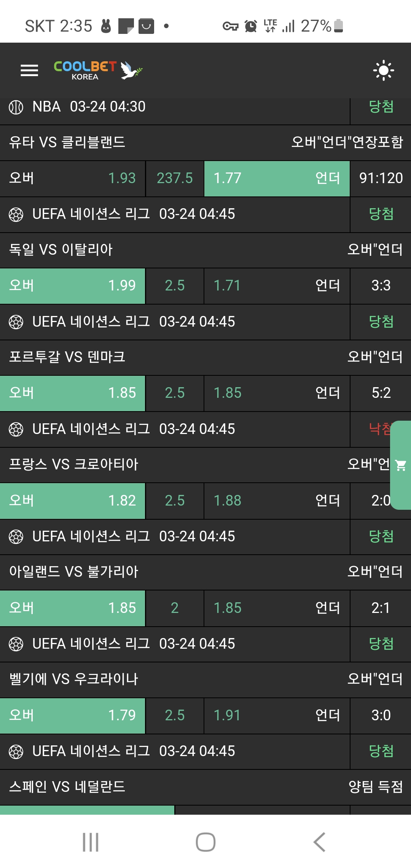This screenshot has width=411, height=868.
Task: Tap soccer ball icon above 포르투갈 VS 덴마크
Action: [x=16, y=322]
